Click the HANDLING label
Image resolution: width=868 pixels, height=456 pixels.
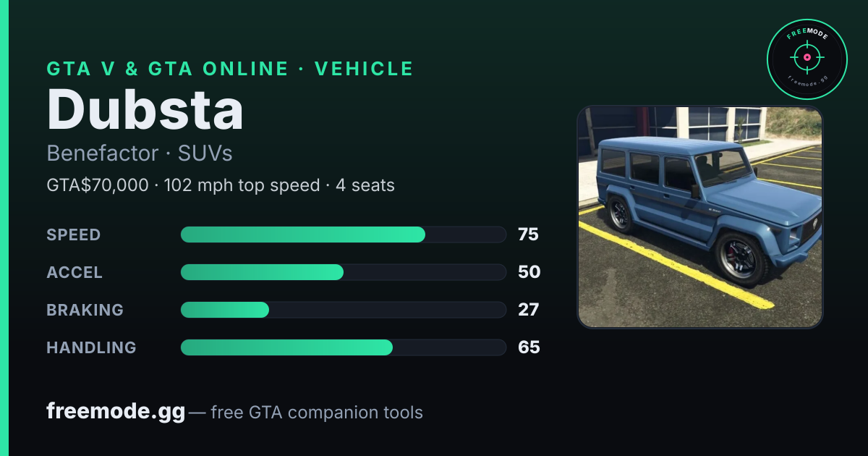(x=91, y=347)
